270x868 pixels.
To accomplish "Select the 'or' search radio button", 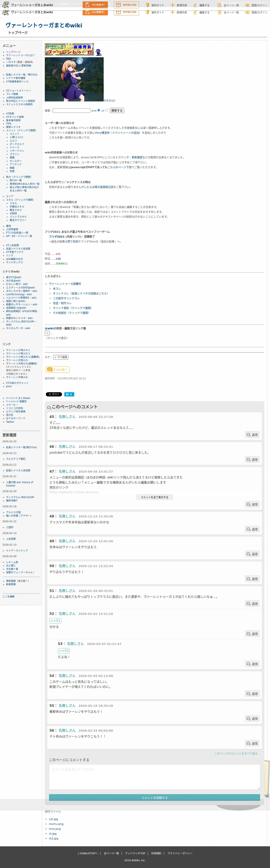I will click(107, 110).
